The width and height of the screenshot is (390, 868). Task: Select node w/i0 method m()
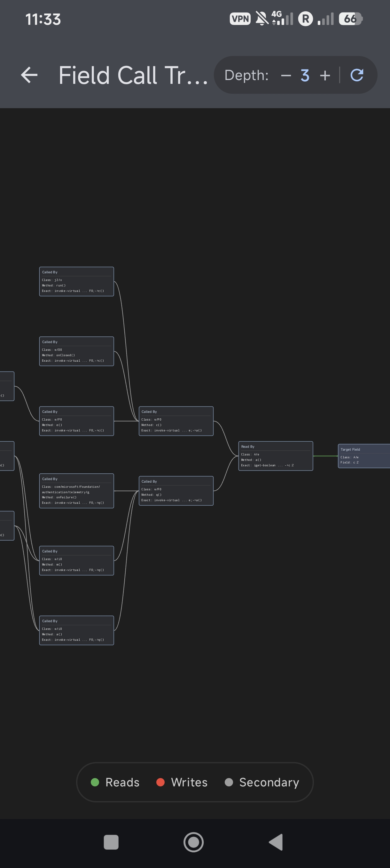coord(76,560)
